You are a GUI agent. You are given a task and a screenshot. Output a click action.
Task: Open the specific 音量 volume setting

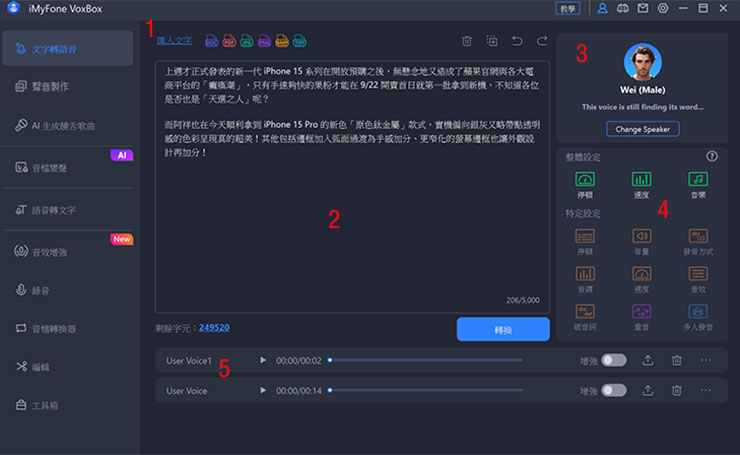pyautogui.click(x=641, y=241)
